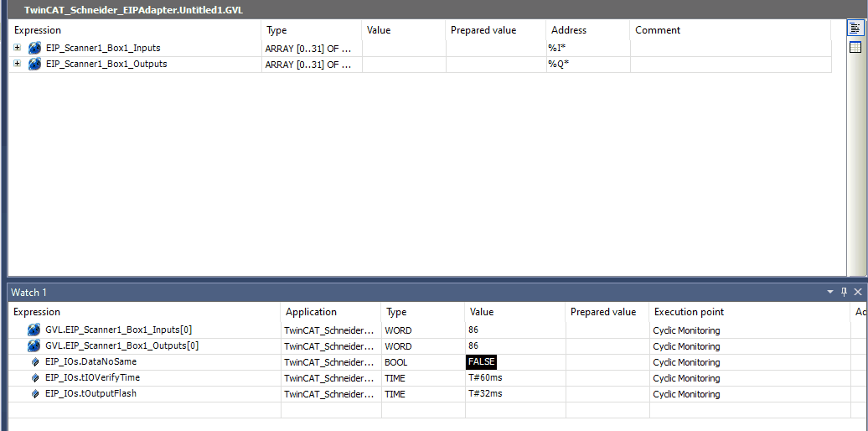
Task: Open the Watch 1 window options dropdown
Action: point(830,292)
